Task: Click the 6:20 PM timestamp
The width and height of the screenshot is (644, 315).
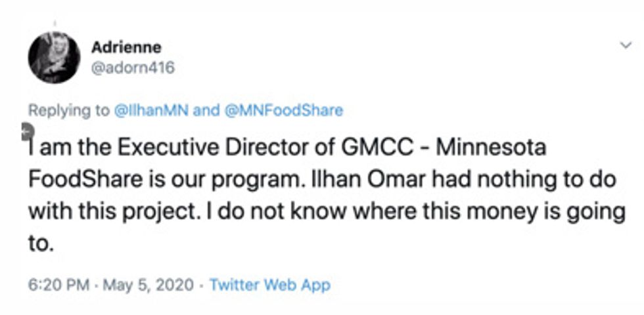Action: [x=56, y=285]
